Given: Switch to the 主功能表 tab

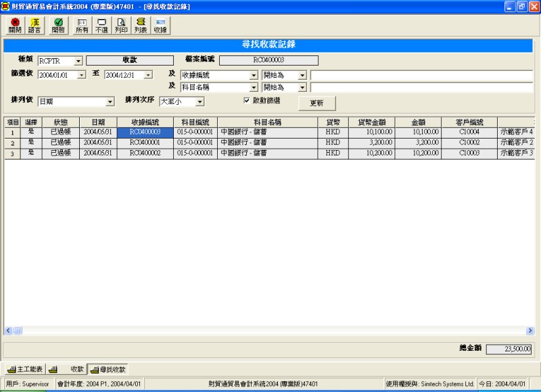Looking at the screenshot, I should 25,369.
